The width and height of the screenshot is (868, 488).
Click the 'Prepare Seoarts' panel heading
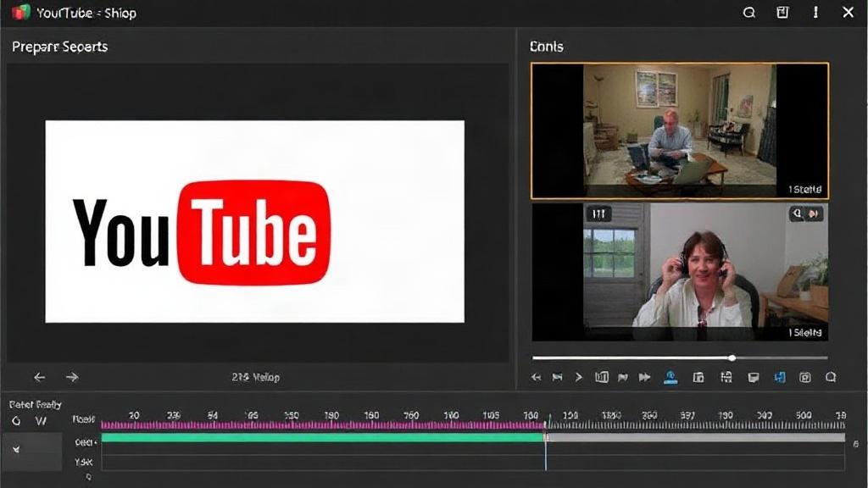tap(60, 47)
